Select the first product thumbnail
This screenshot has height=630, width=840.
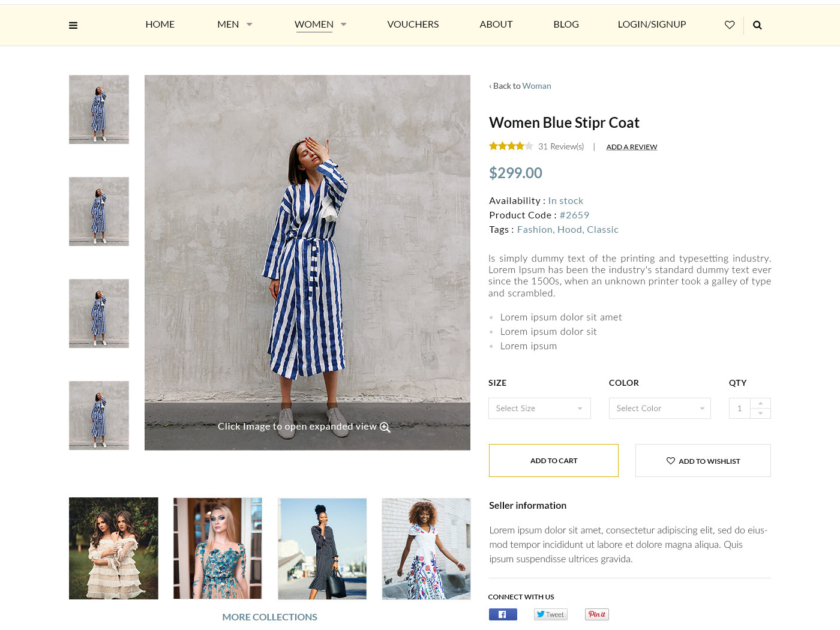click(99, 109)
